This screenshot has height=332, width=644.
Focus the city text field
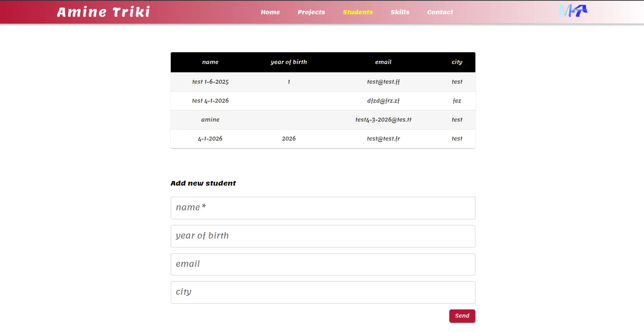(323, 292)
